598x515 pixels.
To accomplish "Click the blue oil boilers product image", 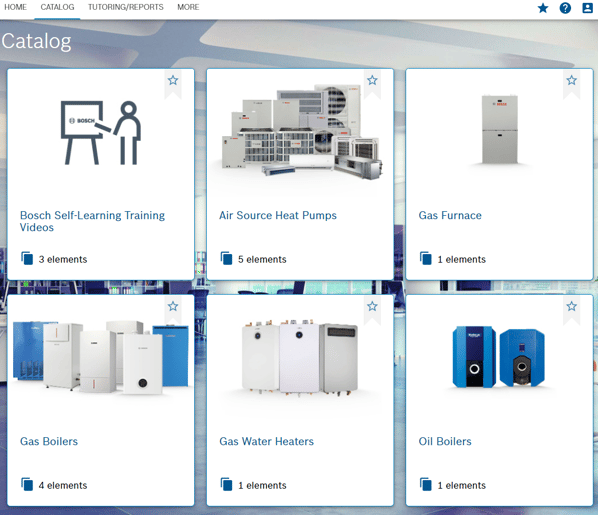I will tap(499, 357).
